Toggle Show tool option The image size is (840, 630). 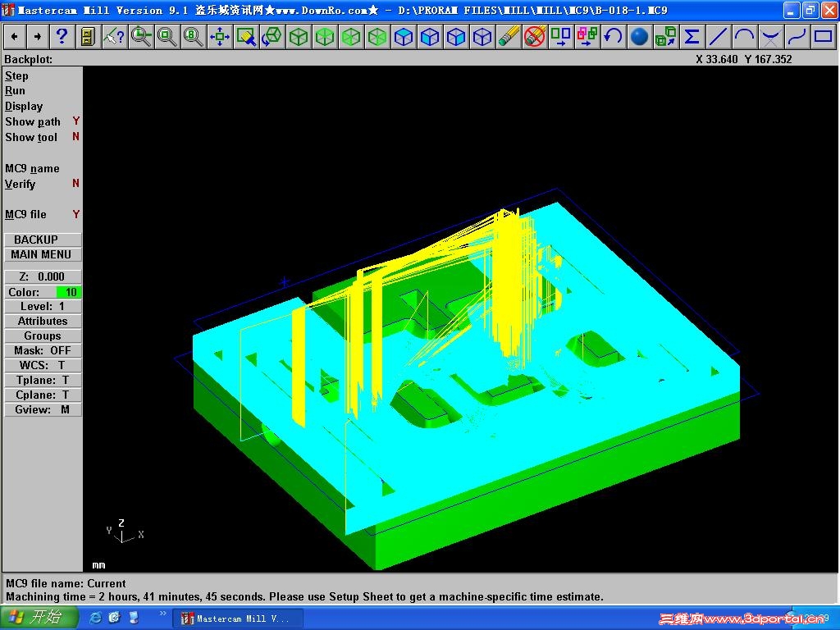tap(42, 137)
